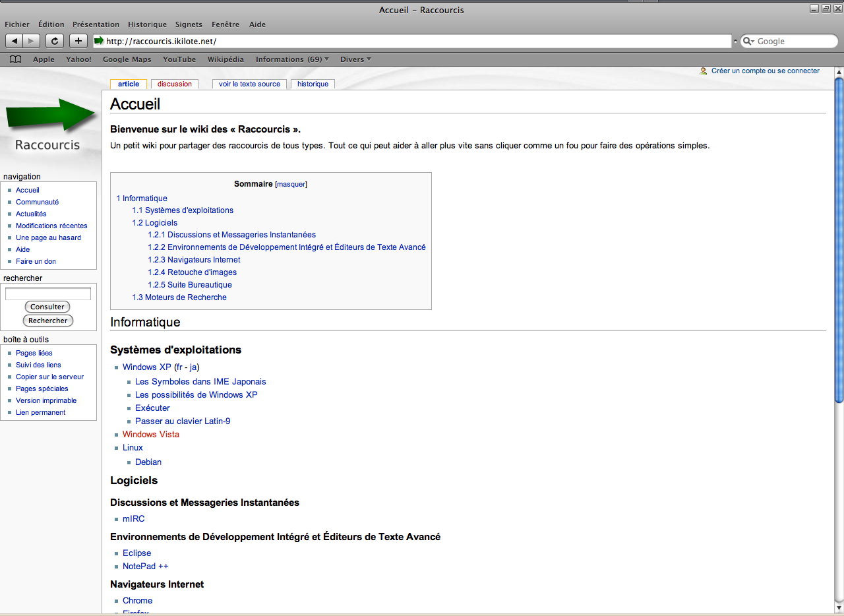
Task: Open the YouTube bookmark
Action: [179, 59]
